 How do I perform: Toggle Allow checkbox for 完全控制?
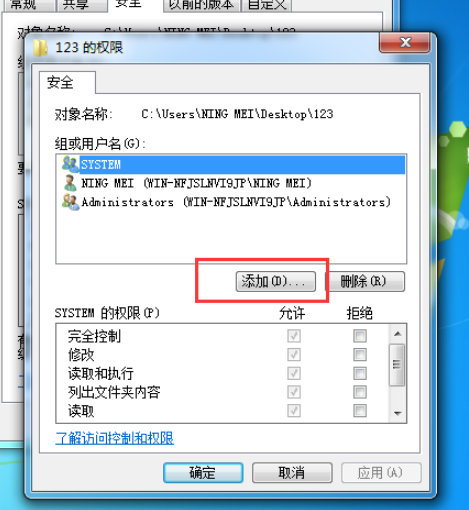point(294,336)
